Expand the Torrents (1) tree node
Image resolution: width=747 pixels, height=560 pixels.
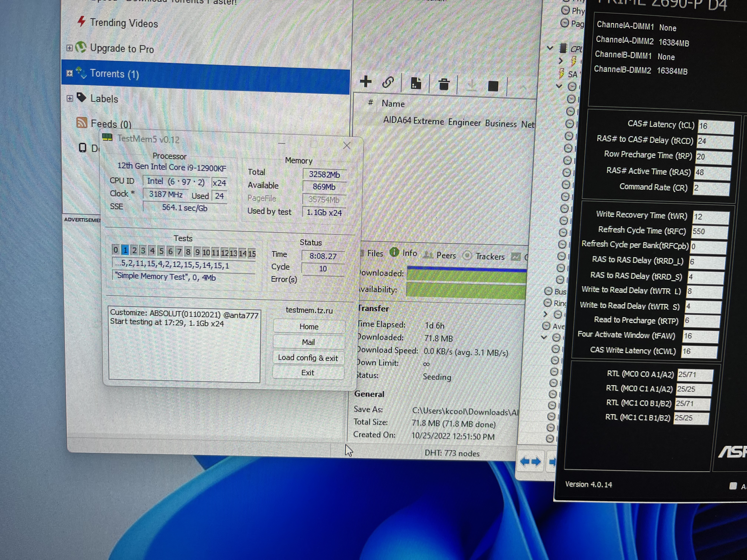click(x=69, y=73)
